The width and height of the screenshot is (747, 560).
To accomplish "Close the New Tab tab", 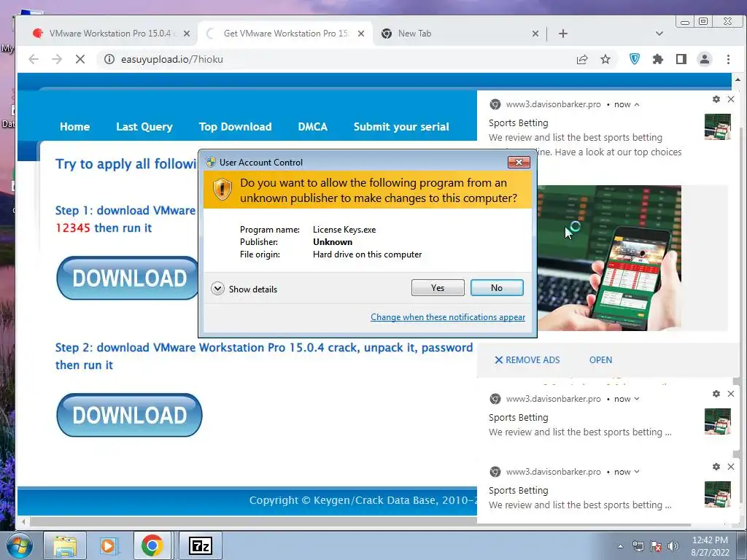I will tap(535, 34).
